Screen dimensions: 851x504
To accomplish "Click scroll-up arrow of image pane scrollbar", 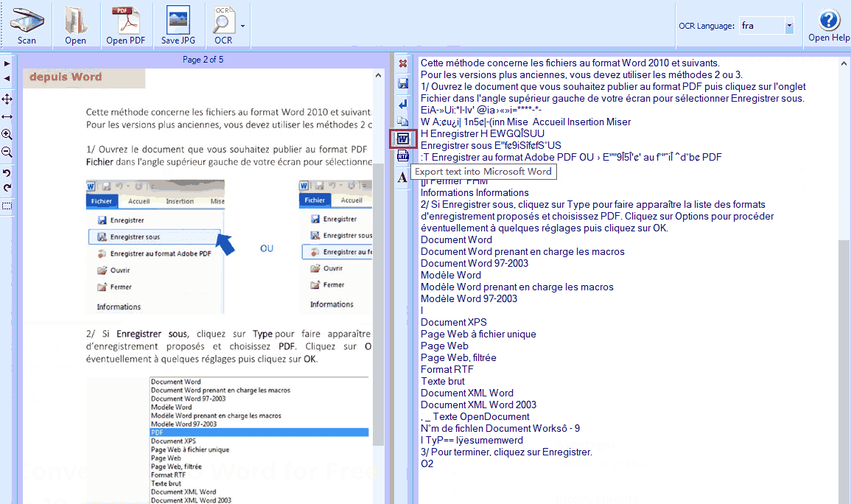I will (x=378, y=75).
